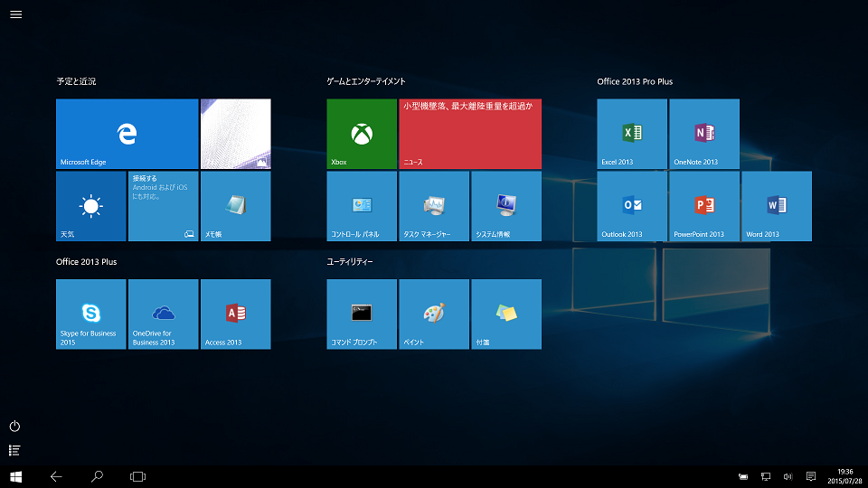
Task: Open the Action Center notifications icon
Action: coord(811,476)
